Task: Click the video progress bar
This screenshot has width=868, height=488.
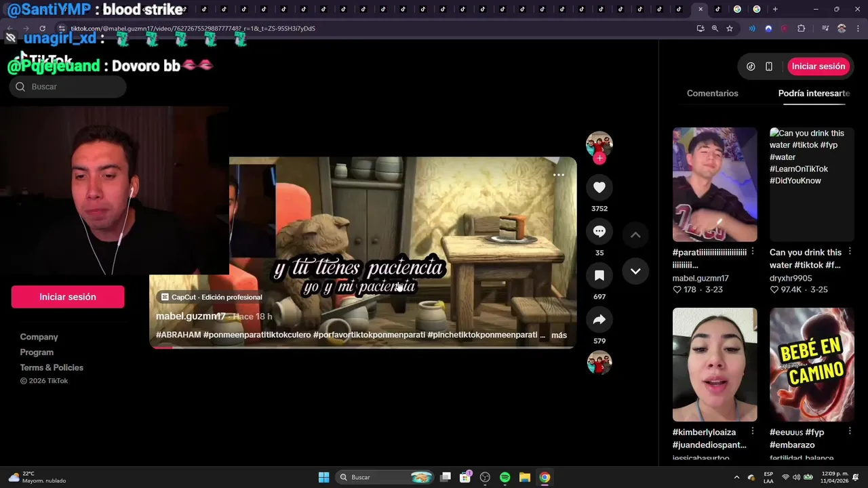Action: pyautogui.click(x=363, y=347)
